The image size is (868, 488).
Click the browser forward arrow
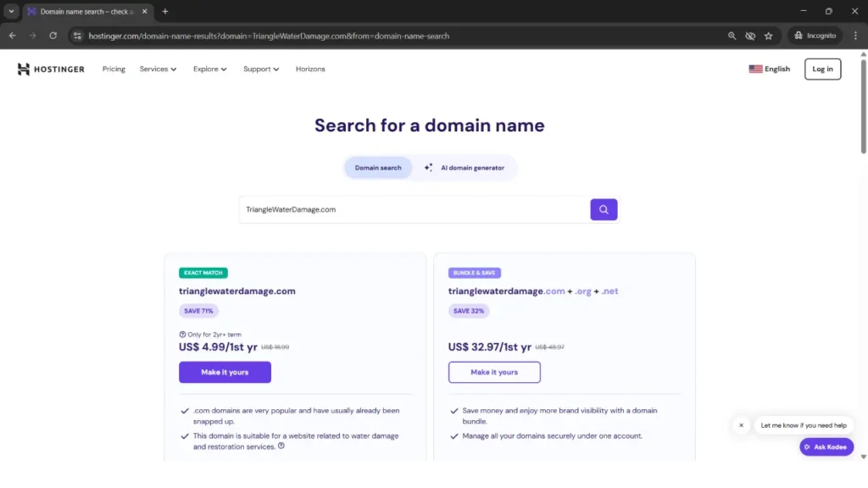click(x=33, y=36)
